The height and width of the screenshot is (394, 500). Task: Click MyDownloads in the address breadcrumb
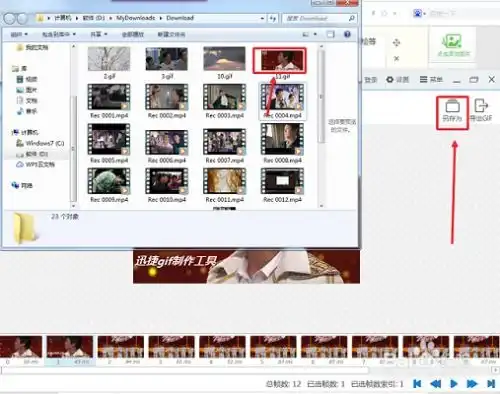click(x=135, y=18)
